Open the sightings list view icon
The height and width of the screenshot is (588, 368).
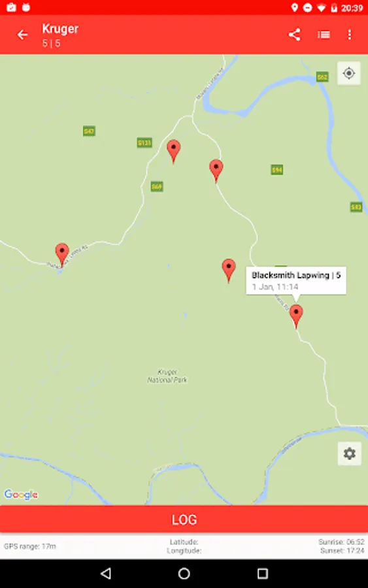click(324, 35)
